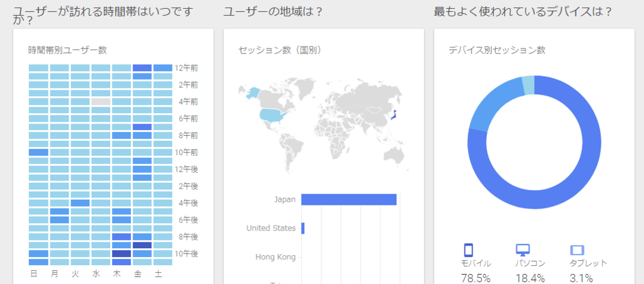This screenshot has height=284, width=644.
Task: Click the 18.4% desktop percentage value
Action: click(x=530, y=278)
